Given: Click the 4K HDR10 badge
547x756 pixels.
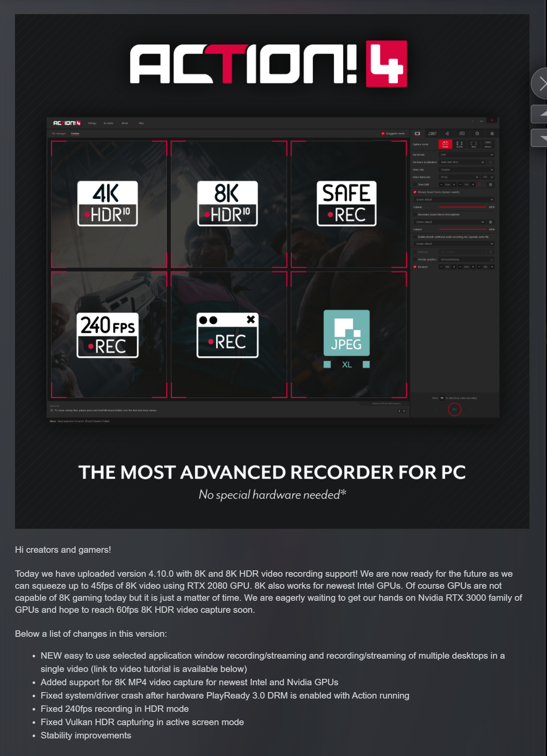Looking at the screenshot, I should 108,203.
